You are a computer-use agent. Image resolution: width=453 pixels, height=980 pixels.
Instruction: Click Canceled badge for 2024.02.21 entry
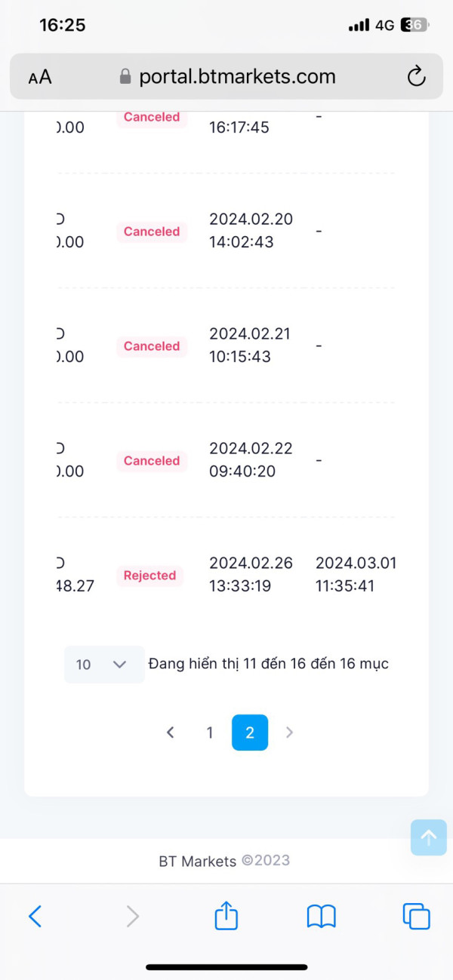tap(152, 346)
